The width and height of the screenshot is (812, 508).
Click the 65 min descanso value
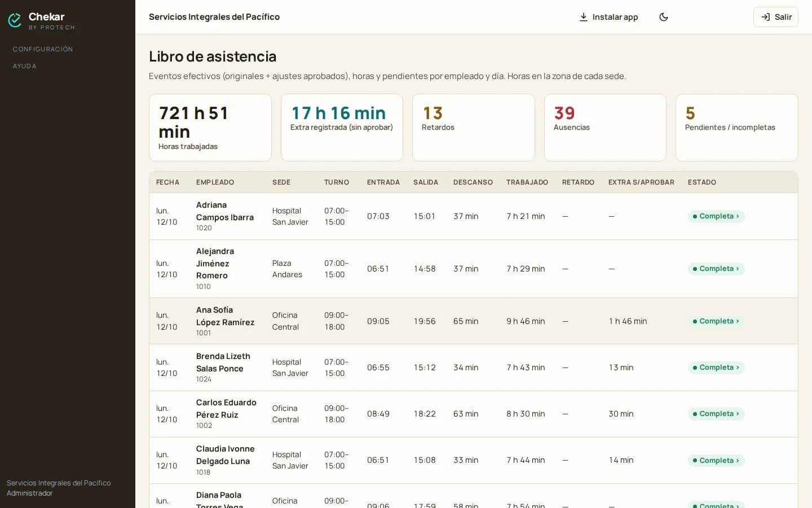(x=466, y=321)
